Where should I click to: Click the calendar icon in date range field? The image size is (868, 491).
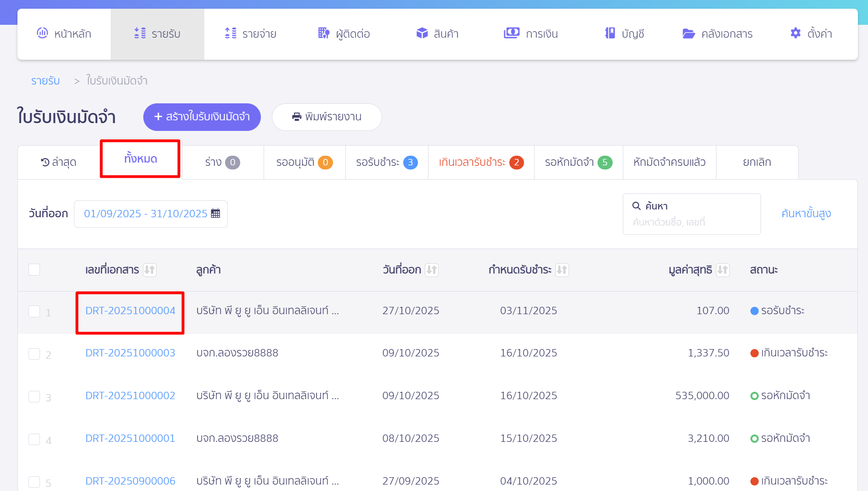click(x=215, y=214)
